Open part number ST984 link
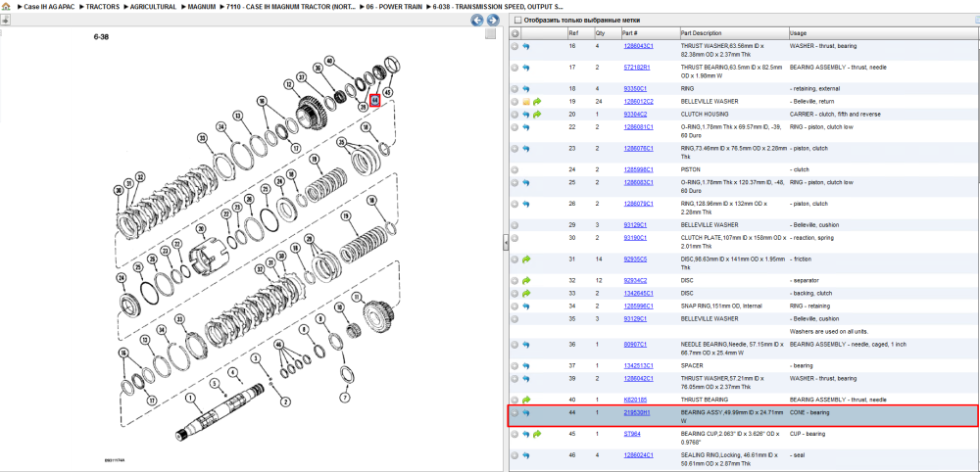 click(x=632, y=434)
